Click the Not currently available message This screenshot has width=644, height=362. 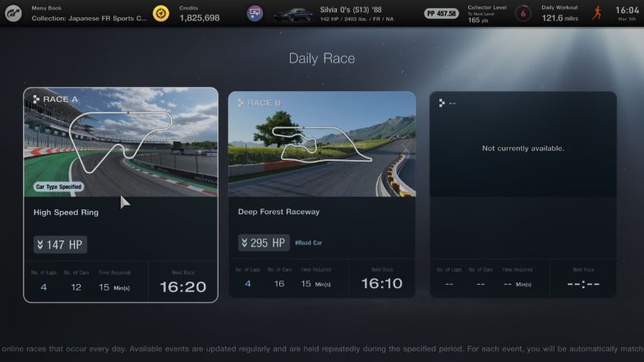click(x=522, y=148)
